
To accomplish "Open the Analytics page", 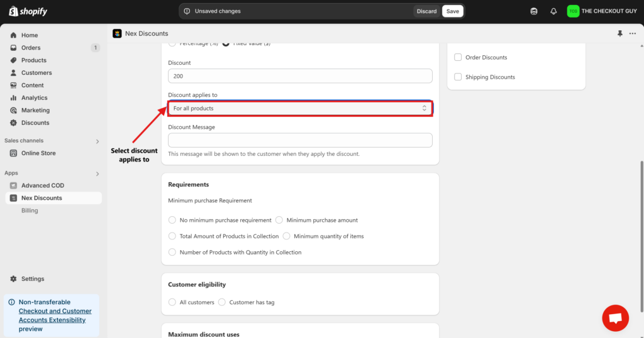I will pos(35,97).
